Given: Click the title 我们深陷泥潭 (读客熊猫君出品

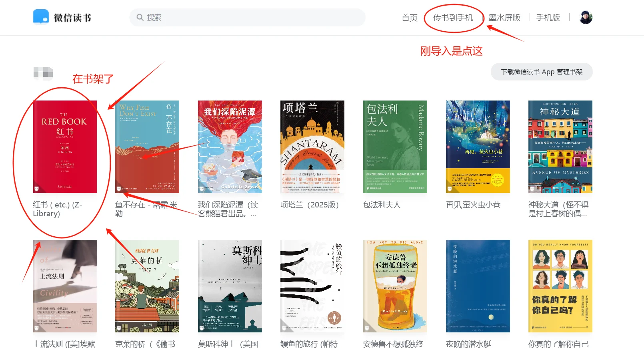Looking at the screenshot, I should pos(228,209).
